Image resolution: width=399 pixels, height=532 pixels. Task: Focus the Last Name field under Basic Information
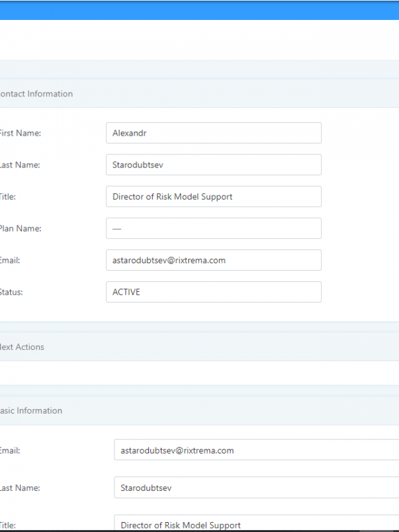(x=256, y=487)
